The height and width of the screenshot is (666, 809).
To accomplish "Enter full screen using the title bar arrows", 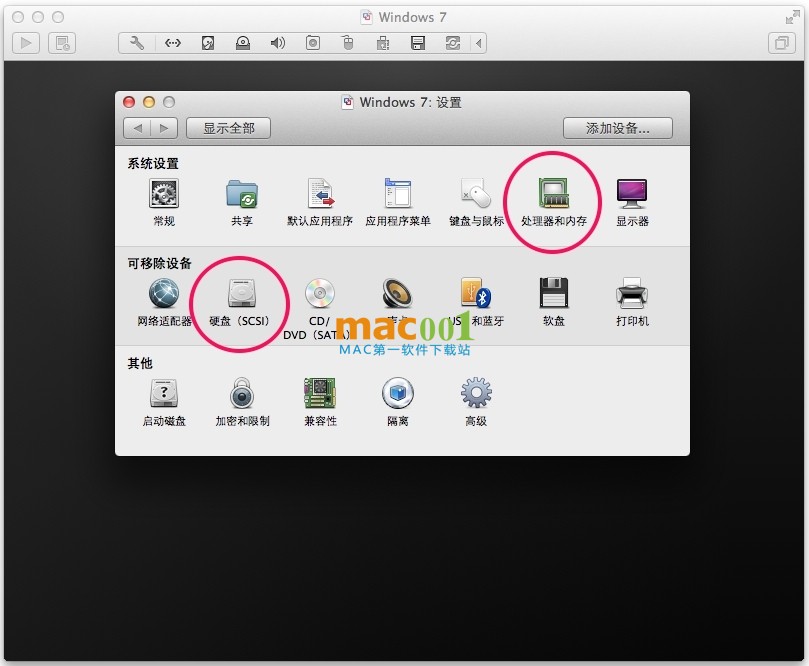I will pyautogui.click(x=792, y=18).
